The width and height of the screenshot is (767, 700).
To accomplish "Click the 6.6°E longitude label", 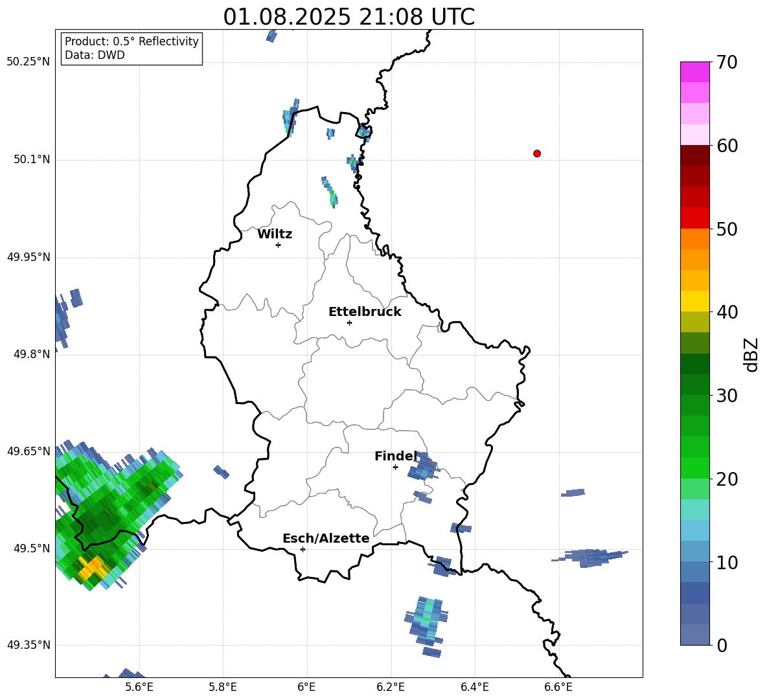I will [x=558, y=687].
